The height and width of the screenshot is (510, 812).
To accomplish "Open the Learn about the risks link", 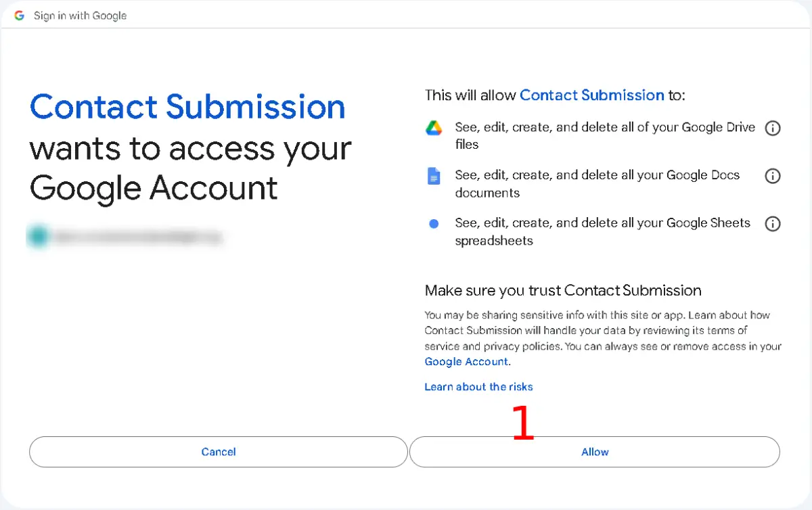I will 478,387.
